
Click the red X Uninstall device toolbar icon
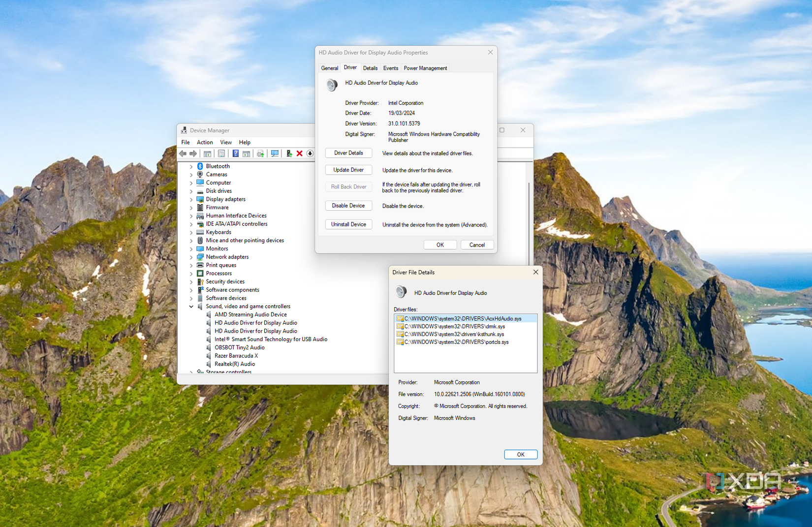point(299,154)
